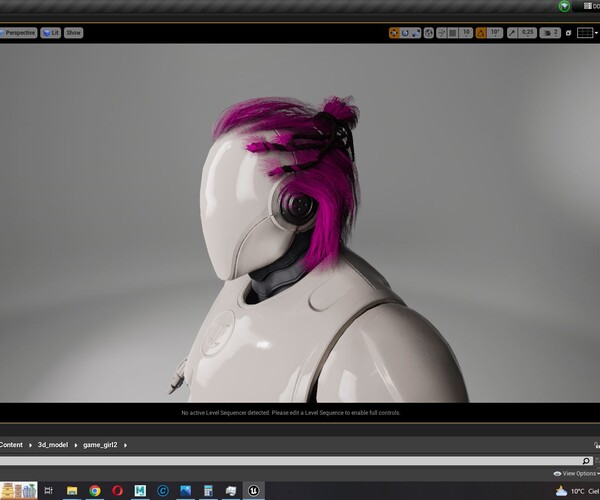
Task: Maximize or restore the viewport
Action: [x=568, y=33]
